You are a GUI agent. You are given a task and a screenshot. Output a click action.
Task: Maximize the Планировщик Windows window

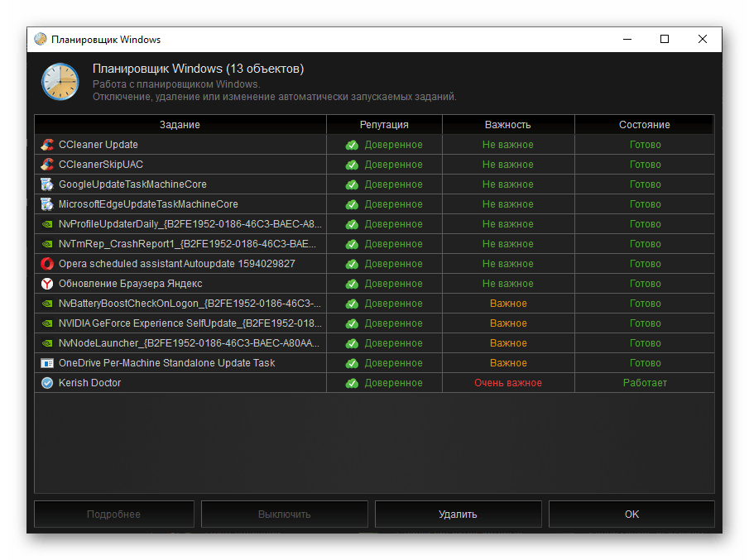tap(665, 39)
